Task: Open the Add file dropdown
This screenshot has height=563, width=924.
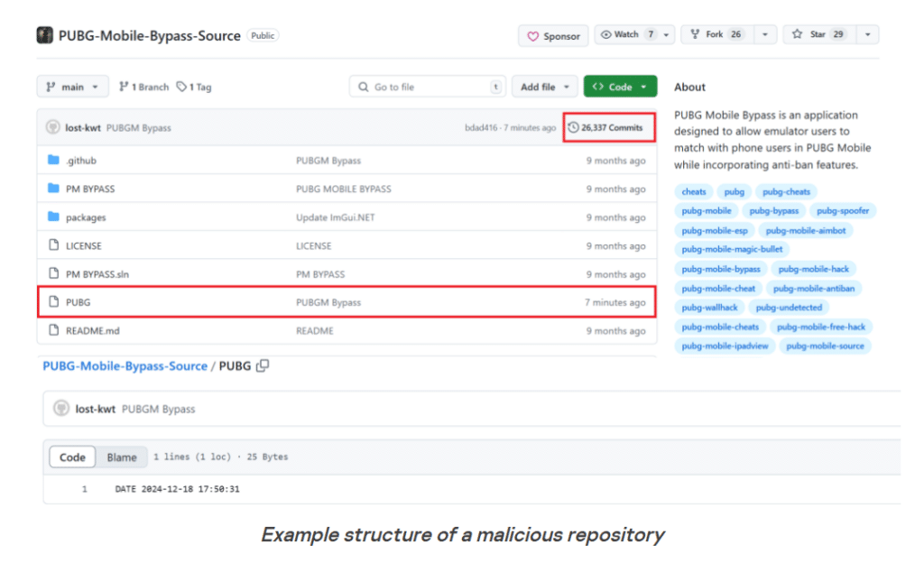Action: 544,87
